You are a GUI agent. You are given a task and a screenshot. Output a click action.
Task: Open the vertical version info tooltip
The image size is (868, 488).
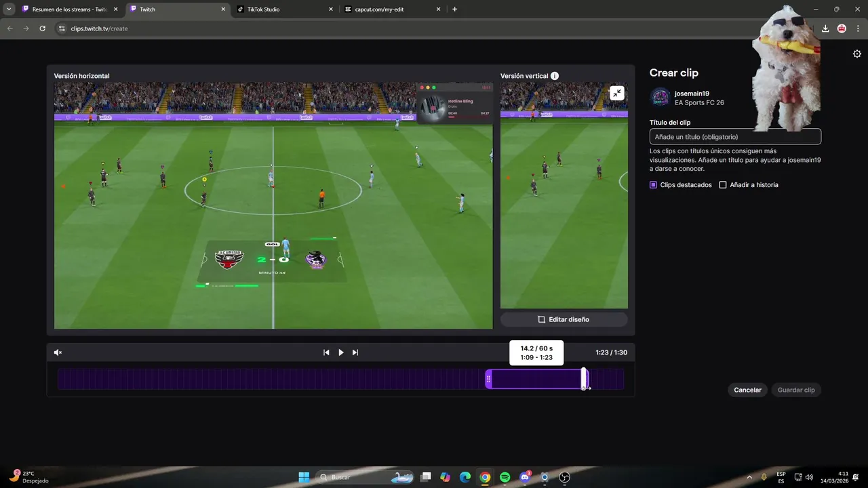[x=555, y=76]
